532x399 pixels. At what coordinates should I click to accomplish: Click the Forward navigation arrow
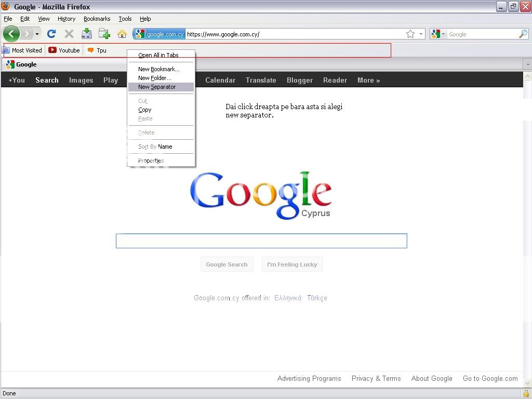click(26, 34)
